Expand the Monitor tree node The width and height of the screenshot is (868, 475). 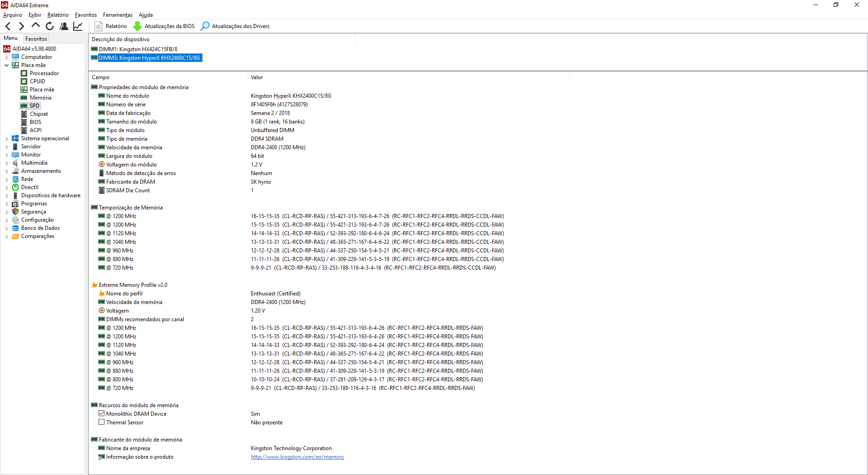click(6, 155)
